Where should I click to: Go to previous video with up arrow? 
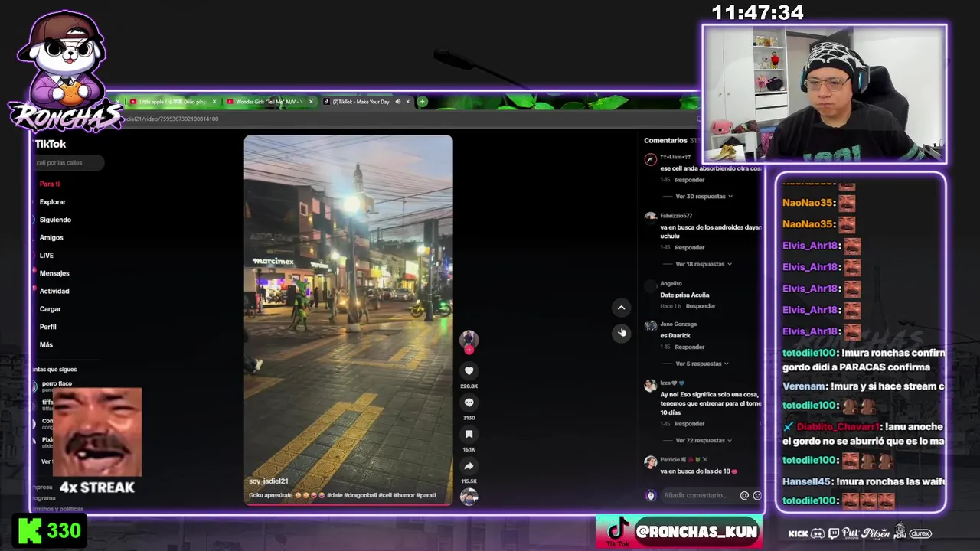pos(621,308)
